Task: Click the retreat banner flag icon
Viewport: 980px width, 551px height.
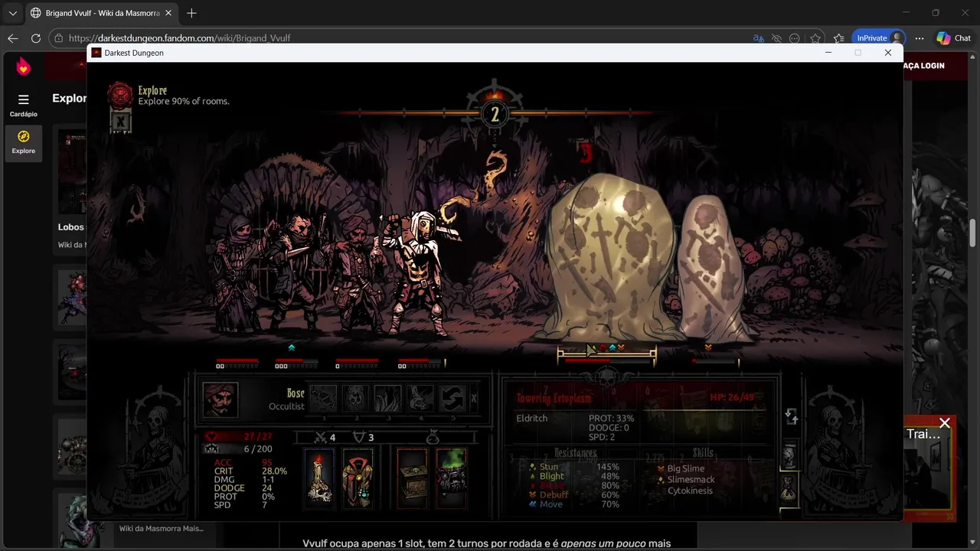Action: [x=120, y=121]
